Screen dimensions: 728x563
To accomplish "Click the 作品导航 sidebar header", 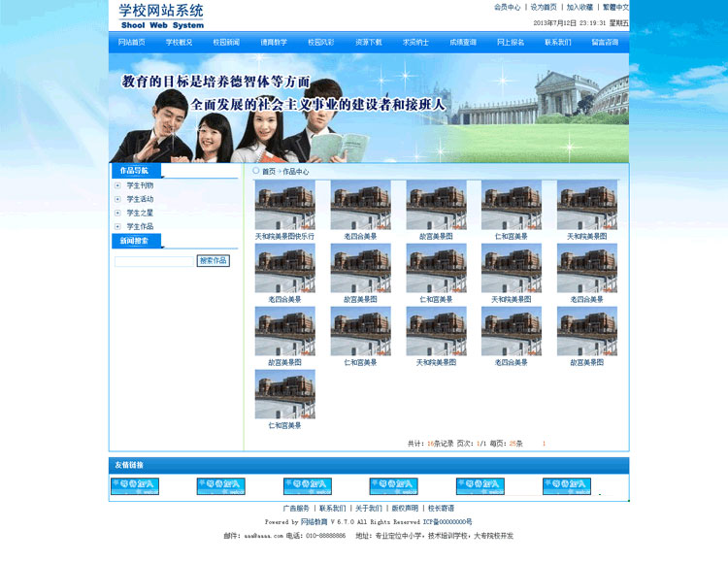I will pos(137,171).
